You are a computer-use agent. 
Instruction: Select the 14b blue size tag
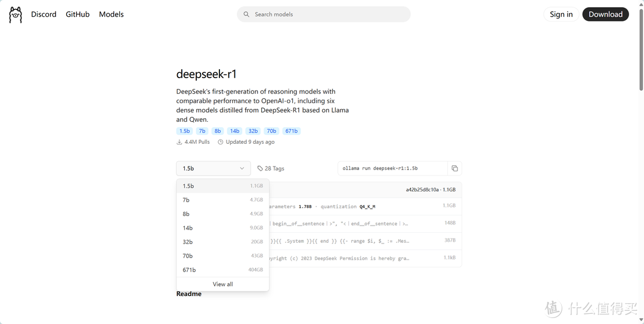(234, 131)
